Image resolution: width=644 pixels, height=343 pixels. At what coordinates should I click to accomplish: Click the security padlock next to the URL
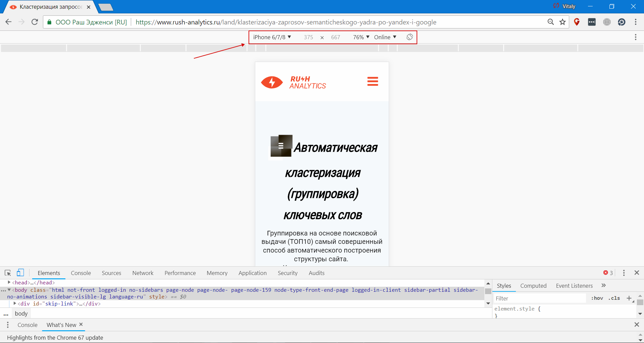click(49, 22)
